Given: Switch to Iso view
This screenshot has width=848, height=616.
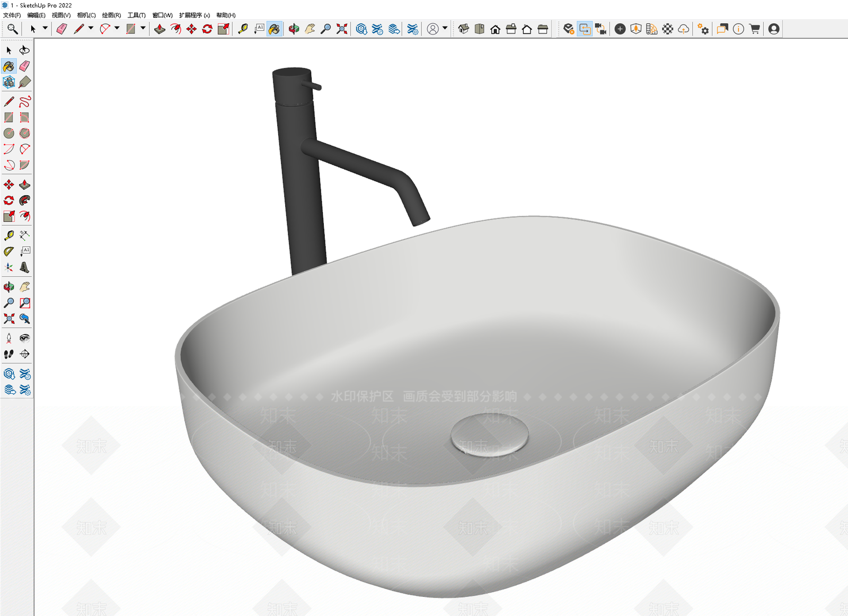Looking at the screenshot, I should click(x=464, y=29).
